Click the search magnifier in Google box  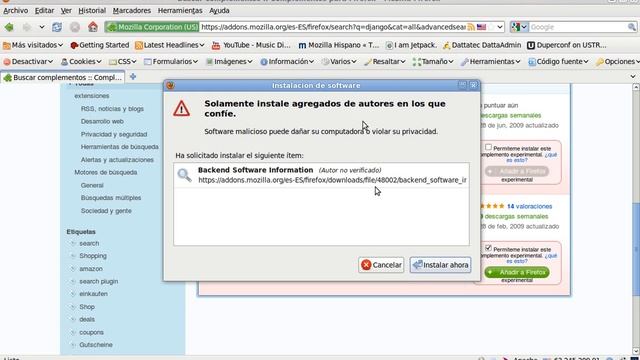point(631,27)
